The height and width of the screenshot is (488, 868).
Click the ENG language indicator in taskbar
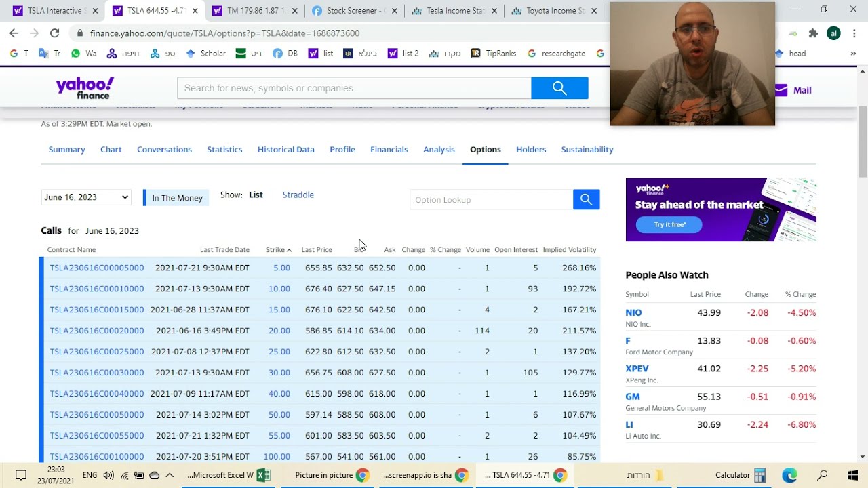[90, 475]
